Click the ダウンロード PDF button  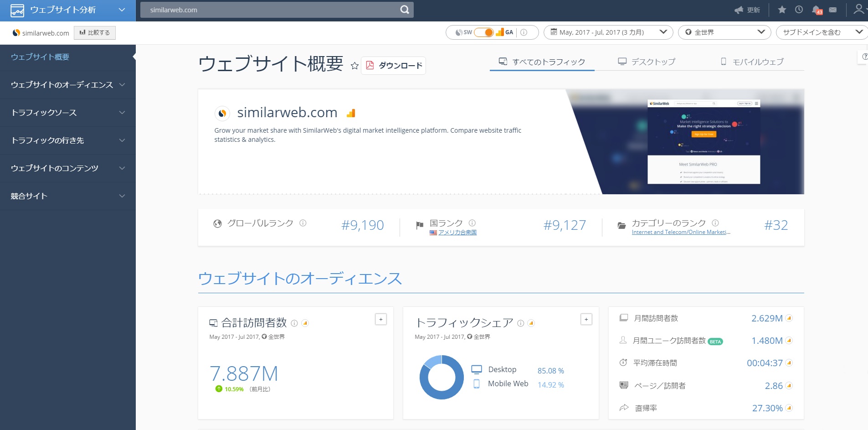point(394,66)
